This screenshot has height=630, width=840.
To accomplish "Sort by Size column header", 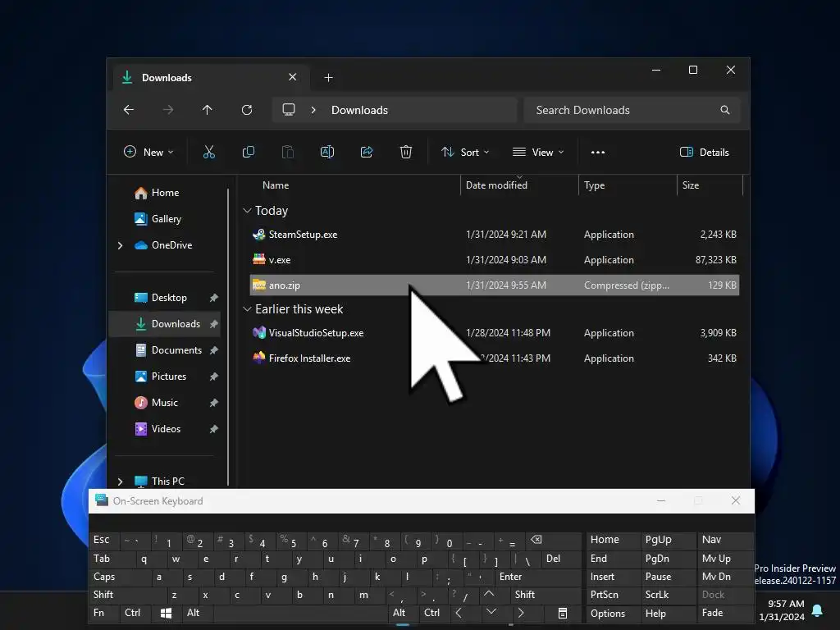I will point(691,185).
